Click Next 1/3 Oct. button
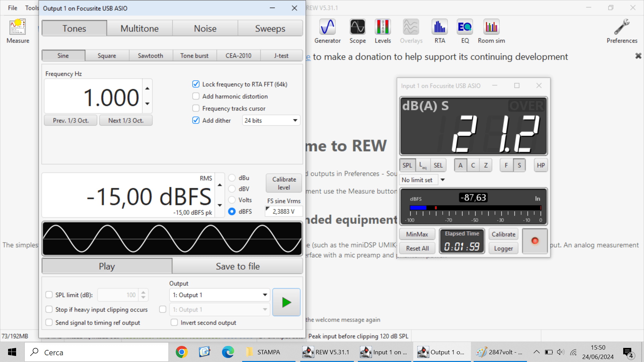The image size is (644, 362). [x=126, y=120]
